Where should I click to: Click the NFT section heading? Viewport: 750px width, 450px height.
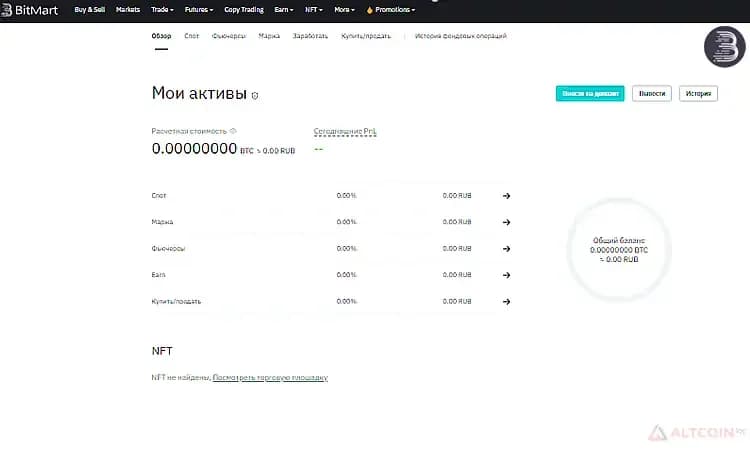[162, 351]
